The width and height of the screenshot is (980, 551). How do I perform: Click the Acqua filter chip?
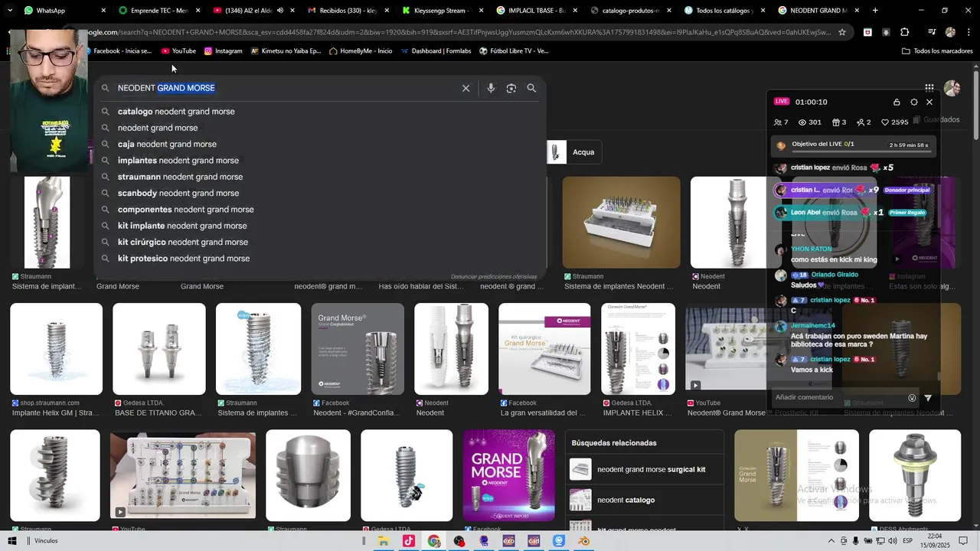pyautogui.click(x=573, y=152)
